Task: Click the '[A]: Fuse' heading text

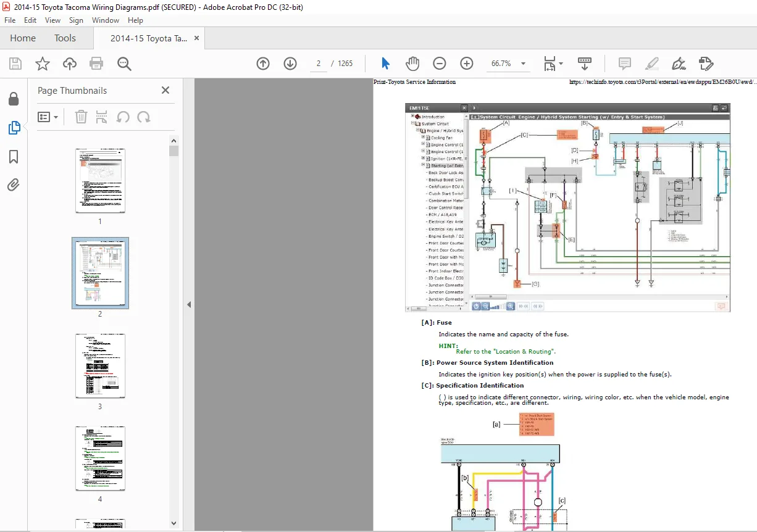Action: (x=437, y=322)
